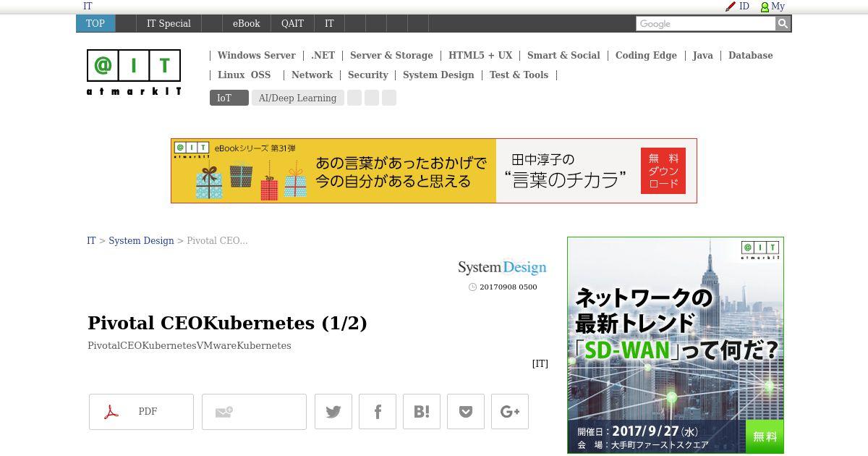Save article to Pocket
This screenshot has height=456, width=868.
coord(466,412)
